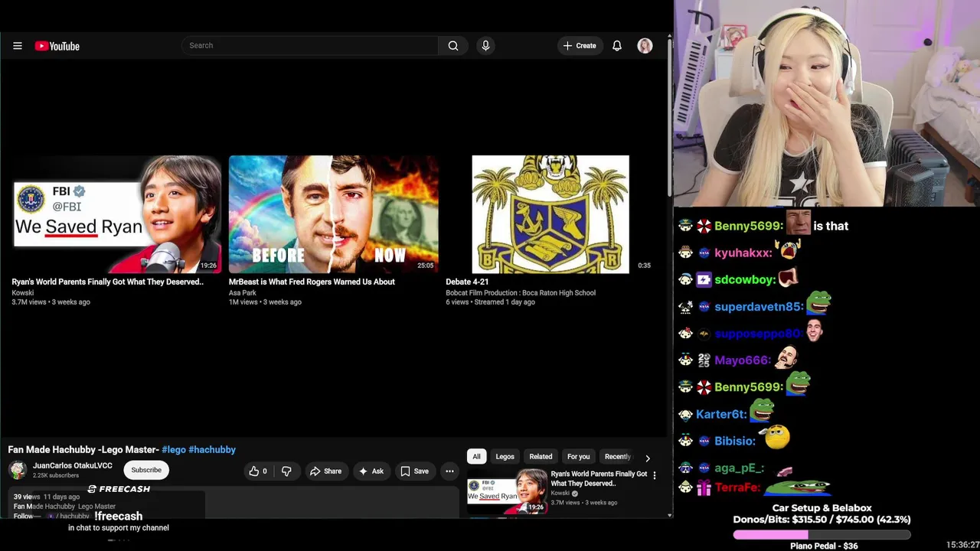Screen dimensions: 980x551
Task: Click Bibisio username in chat
Action: (735, 442)
